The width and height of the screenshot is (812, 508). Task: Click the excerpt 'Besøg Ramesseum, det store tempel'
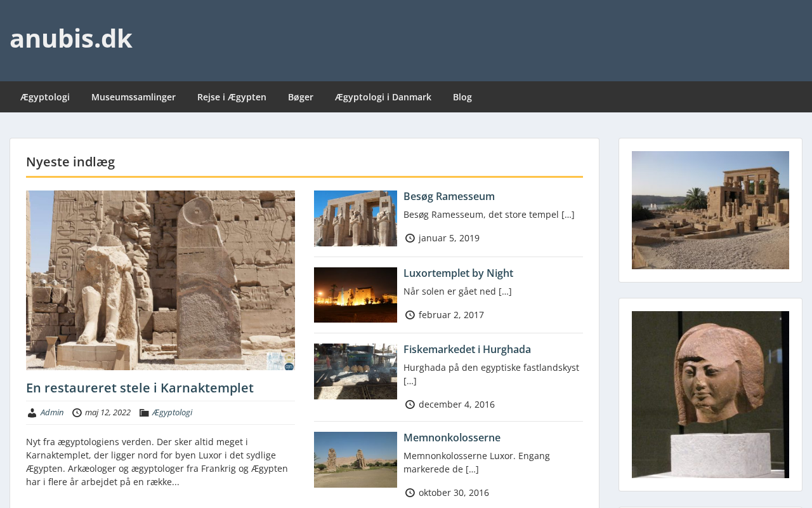pyautogui.click(x=489, y=215)
